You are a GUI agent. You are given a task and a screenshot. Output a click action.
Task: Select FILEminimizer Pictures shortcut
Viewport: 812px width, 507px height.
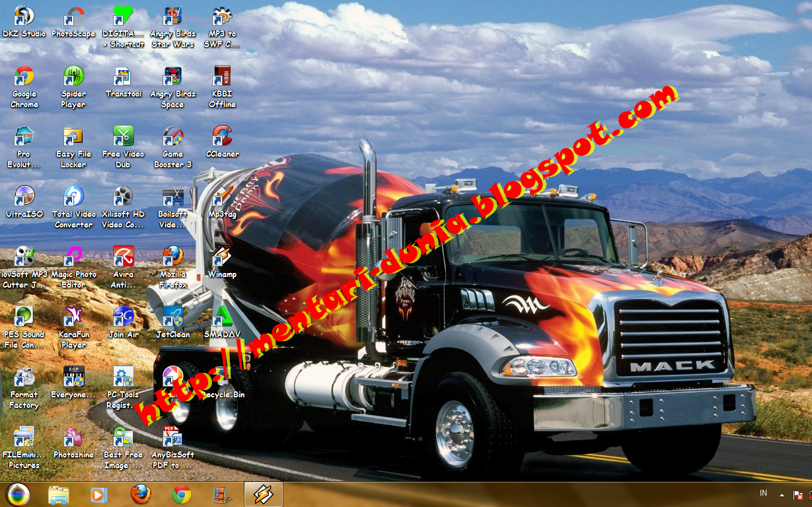(24, 448)
